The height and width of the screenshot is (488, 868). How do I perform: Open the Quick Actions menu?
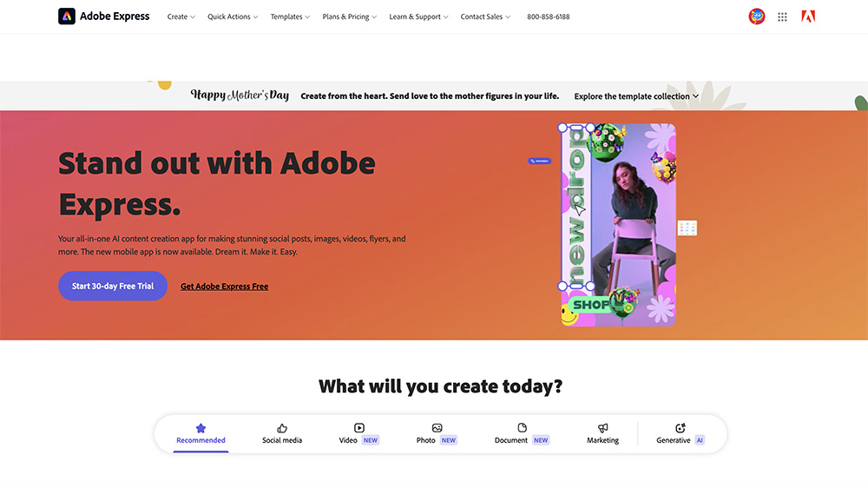click(233, 16)
